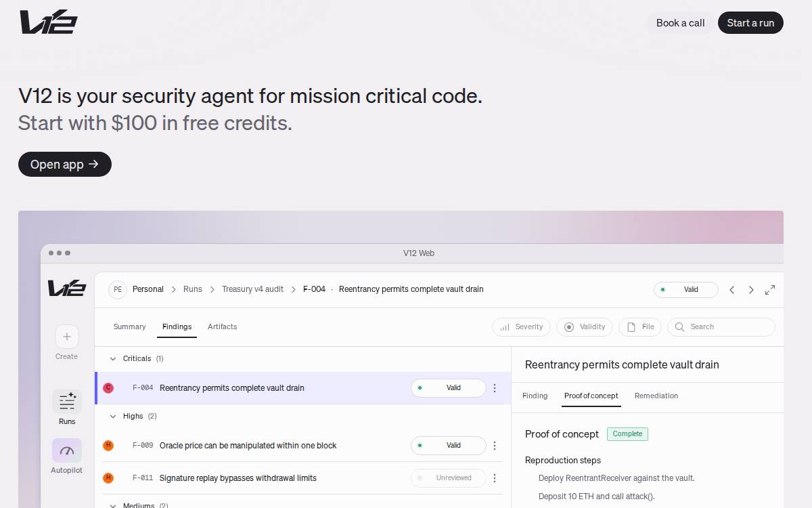Click the Open app button
This screenshot has width=812, height=508.
[x=65, y=165]
